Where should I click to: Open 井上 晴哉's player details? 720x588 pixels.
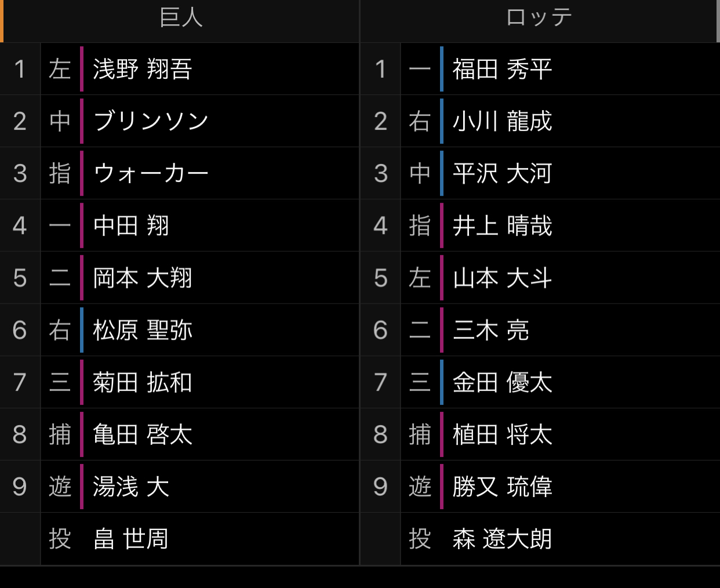(502, 225)
